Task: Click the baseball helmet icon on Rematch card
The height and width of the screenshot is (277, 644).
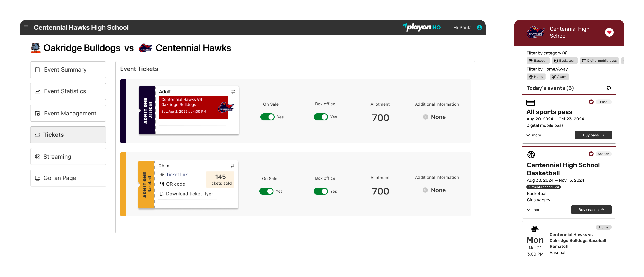Action: tap(535, 229)
